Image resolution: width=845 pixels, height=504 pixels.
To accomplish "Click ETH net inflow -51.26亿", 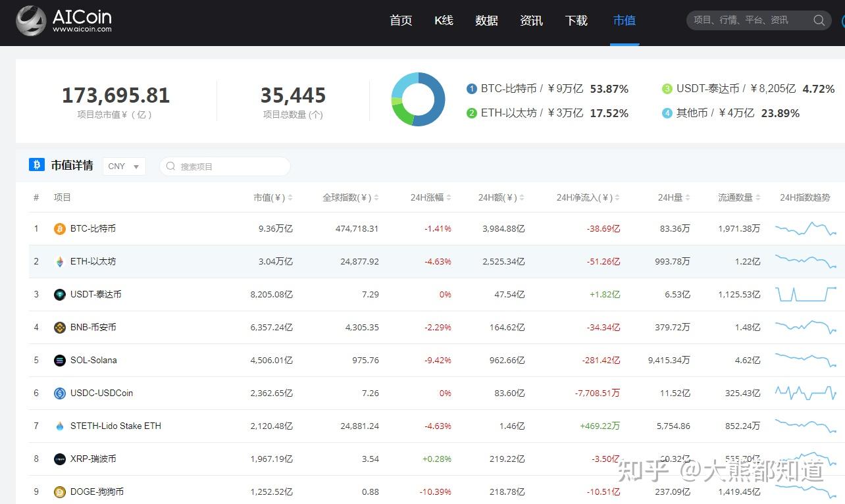I will (x=603, y=262).
